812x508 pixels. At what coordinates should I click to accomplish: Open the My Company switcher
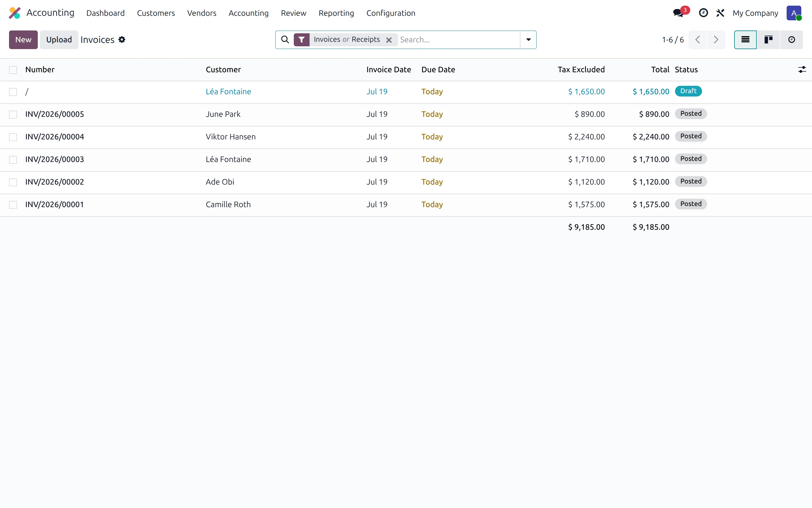click(755, 13)
